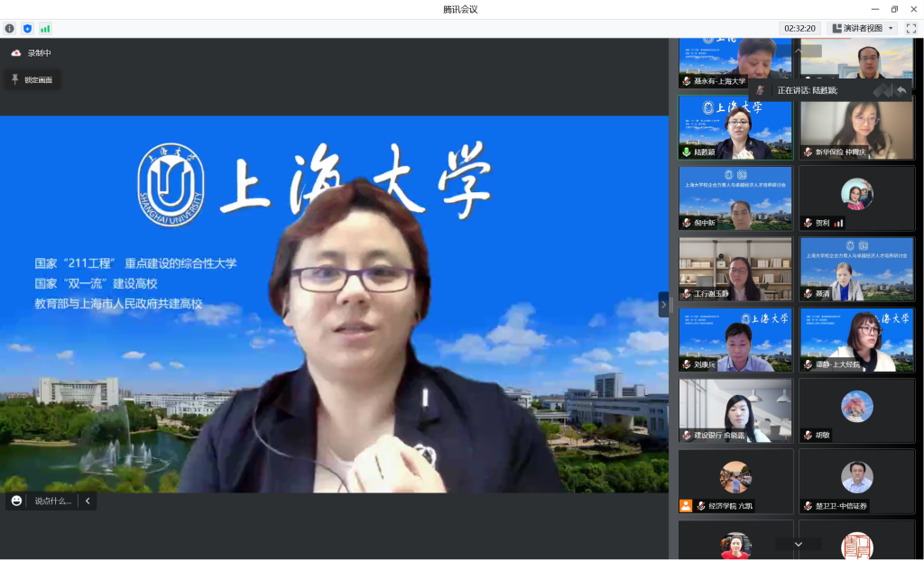Click the muted mic beside 刘康兵
Screen dimensions: 924x561
[x=687, y=364]
